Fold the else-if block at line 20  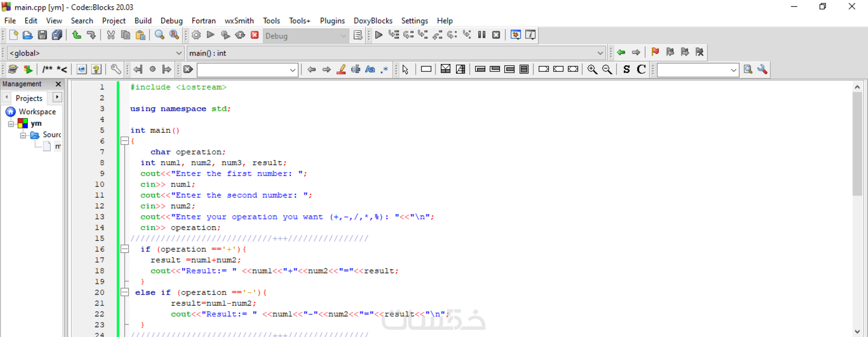[125, 292]
